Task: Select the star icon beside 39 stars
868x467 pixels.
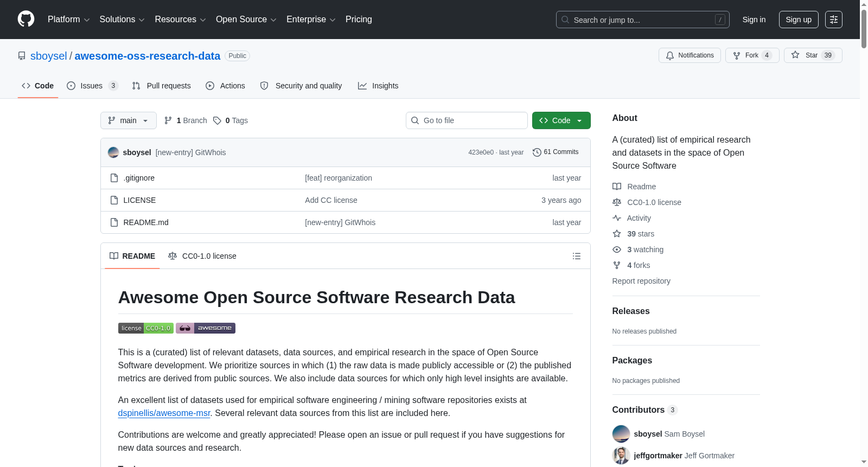Action: (x=617, y=234)
